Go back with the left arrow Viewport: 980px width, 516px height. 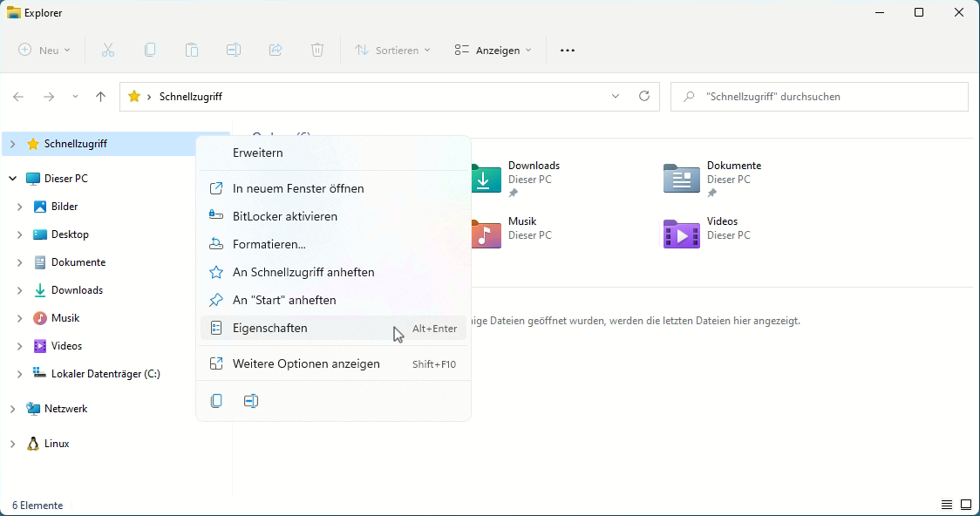[x=18, y=97]
